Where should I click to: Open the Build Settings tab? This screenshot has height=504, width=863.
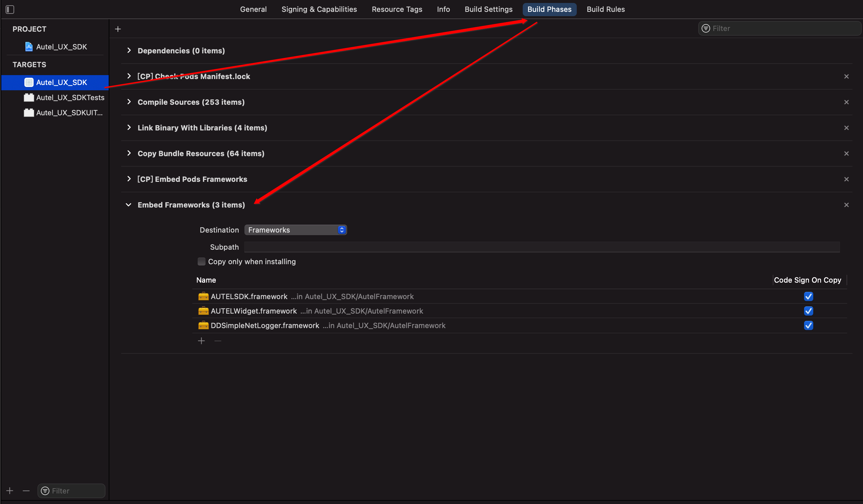point(488,9)
